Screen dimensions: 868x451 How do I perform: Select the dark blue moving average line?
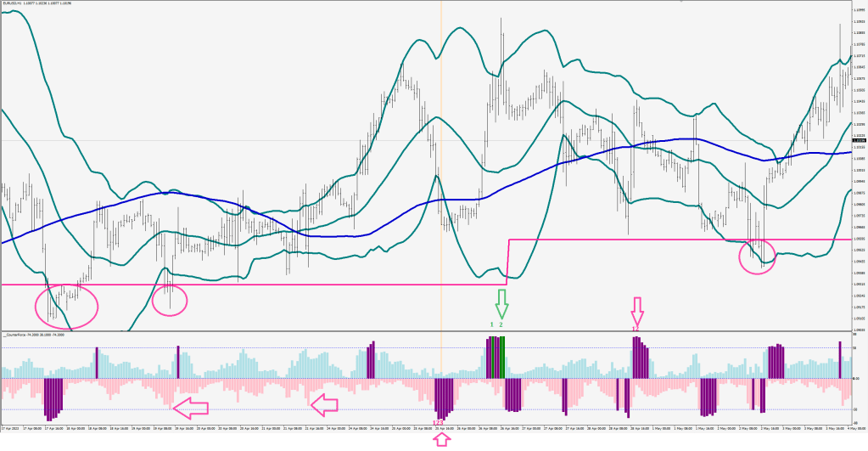(x=170, y=194)
